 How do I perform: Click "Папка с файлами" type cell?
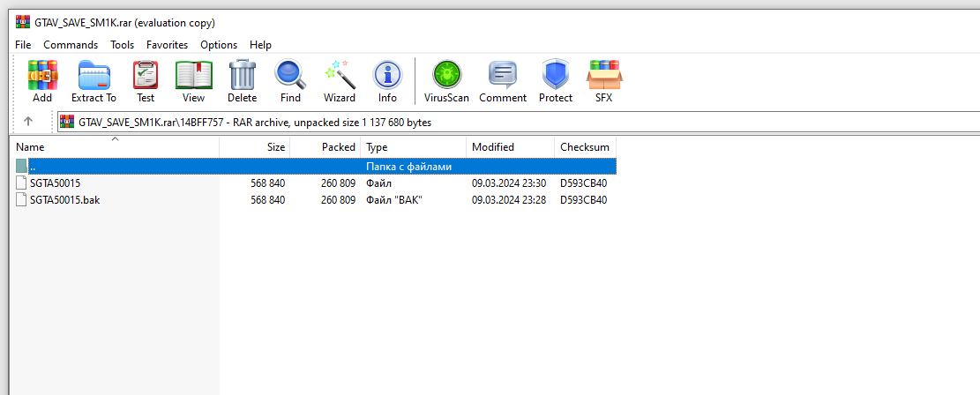tap(408, 167)
